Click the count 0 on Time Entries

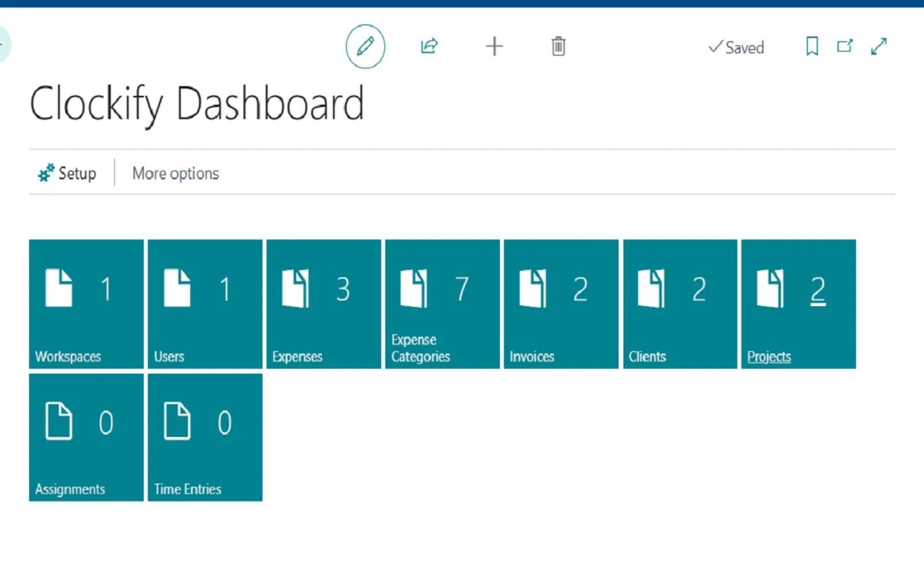click(225, 423)
